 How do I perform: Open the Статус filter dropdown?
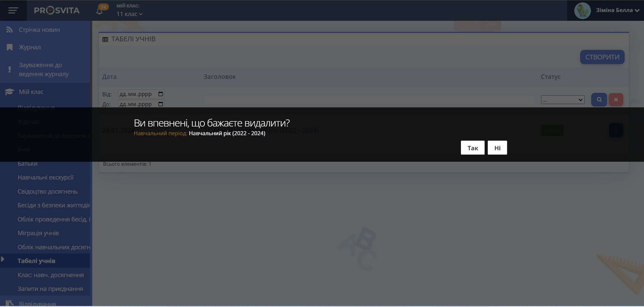pos(562,100)
